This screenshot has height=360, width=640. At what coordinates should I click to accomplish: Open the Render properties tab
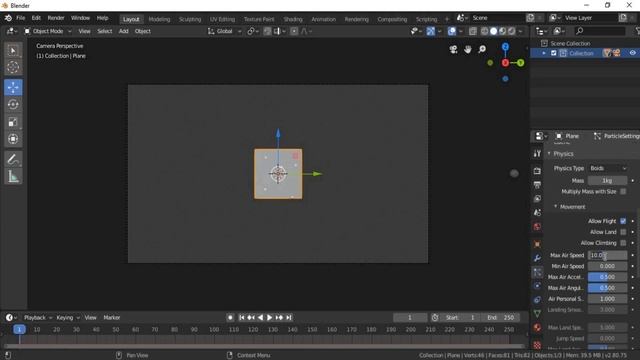pos(537,171)
